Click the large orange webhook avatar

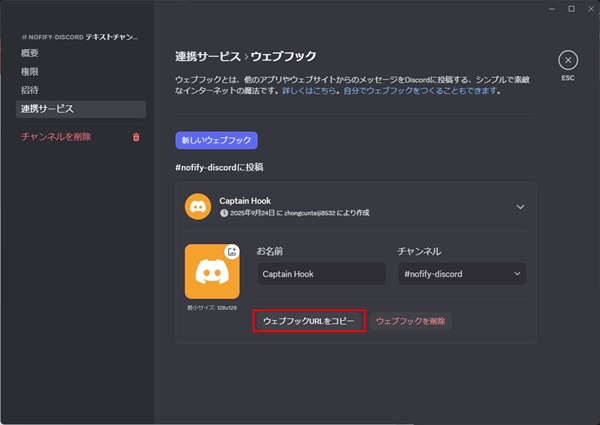click(212, 272)
